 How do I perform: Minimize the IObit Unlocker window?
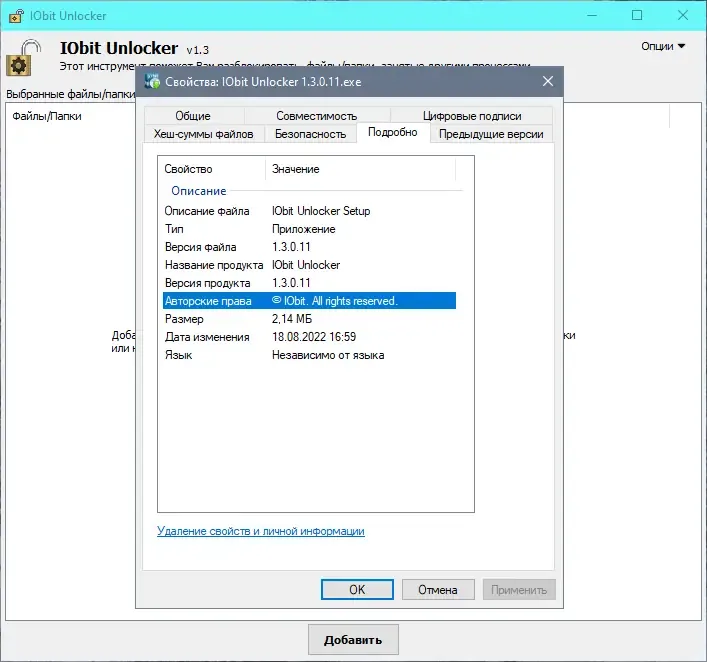(592, 15)
